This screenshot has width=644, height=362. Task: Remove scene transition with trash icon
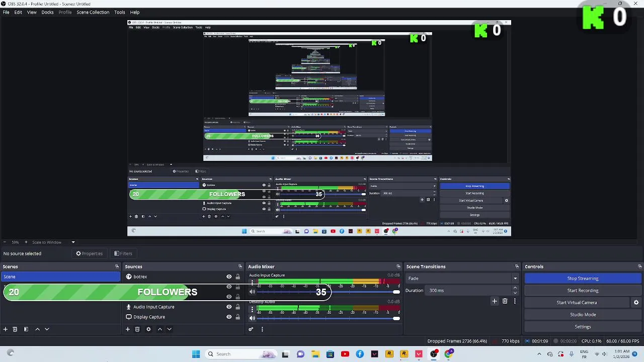tap(505, 301)
